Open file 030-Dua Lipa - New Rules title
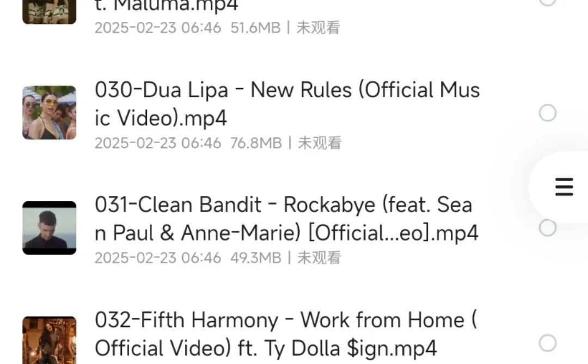Image resolution: width=588 pixels, height=364 pixels. coord(287,104)
